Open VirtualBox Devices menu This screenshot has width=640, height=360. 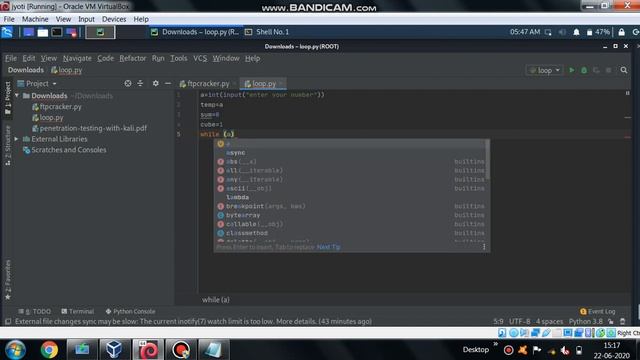click(x=114, y=19)
